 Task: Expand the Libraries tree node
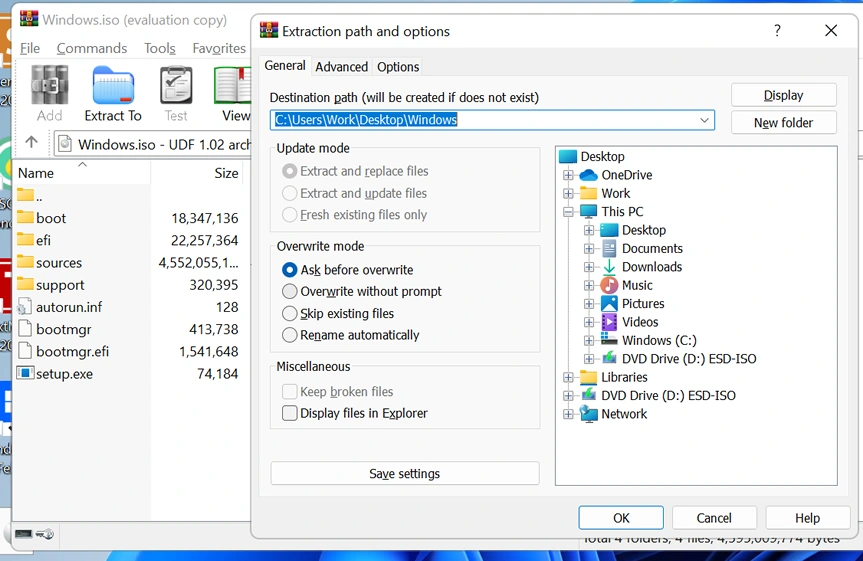click(568, 377)
